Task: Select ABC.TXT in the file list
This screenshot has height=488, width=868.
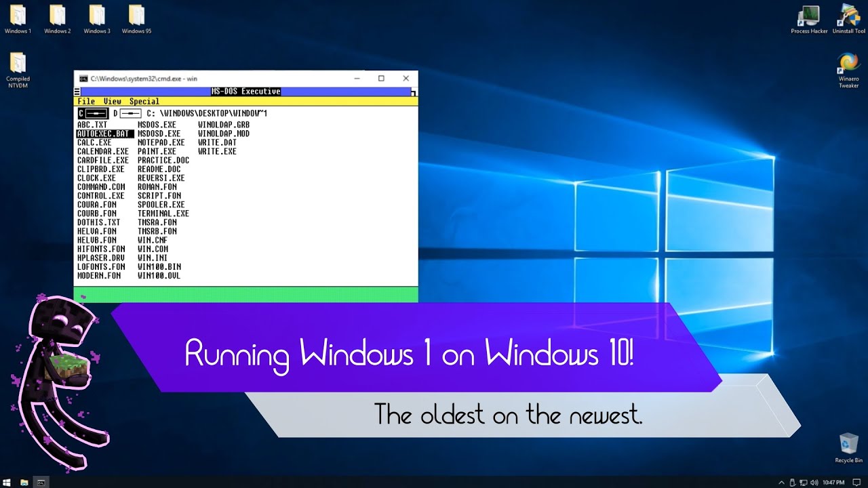Action: (x=92, y=125)
